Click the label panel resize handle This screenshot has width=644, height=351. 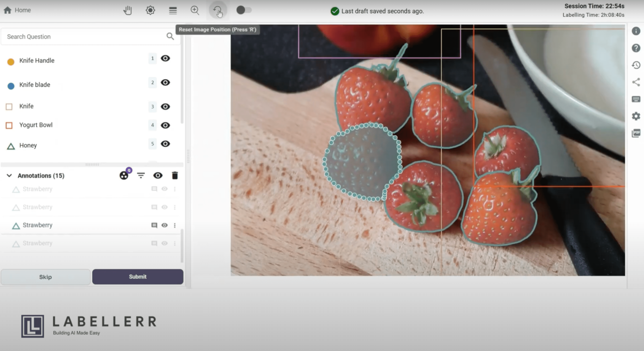92,165
